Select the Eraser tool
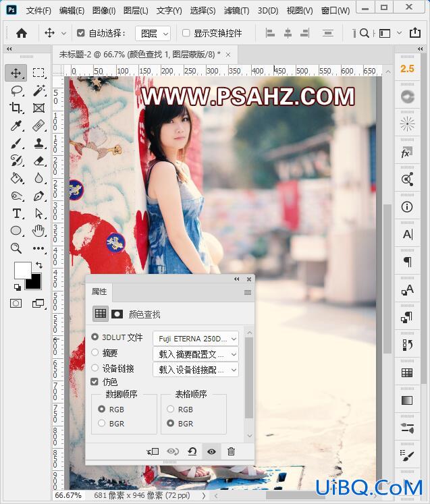 click(x=38, y=161)
